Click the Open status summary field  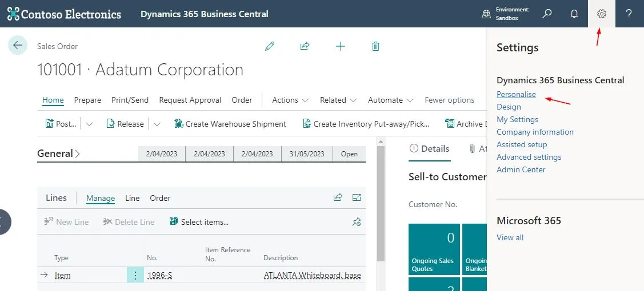[x=349, y=153]
